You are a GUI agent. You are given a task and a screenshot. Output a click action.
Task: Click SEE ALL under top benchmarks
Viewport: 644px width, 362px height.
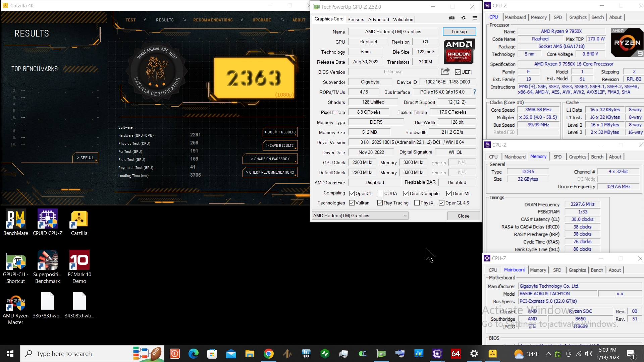pos(85,158)
